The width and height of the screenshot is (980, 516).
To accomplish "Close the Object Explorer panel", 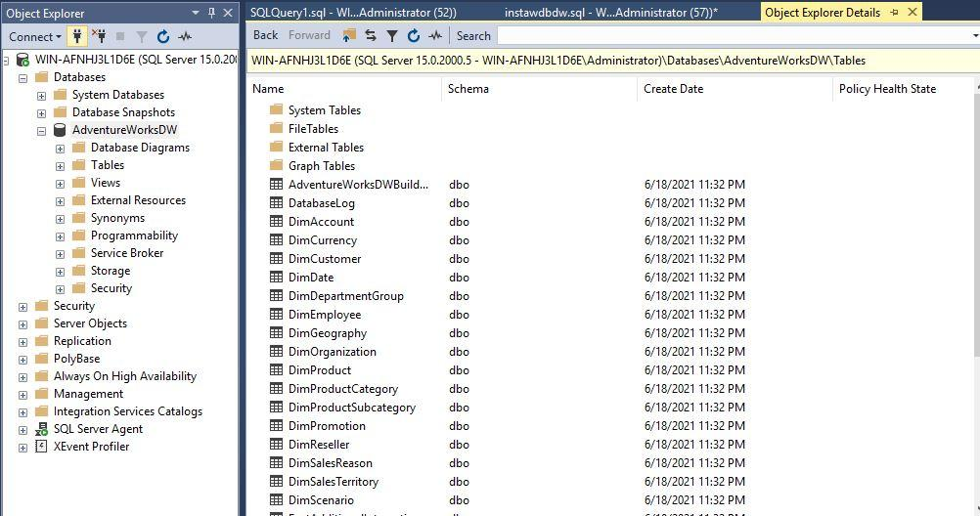I will pos(228,13).
